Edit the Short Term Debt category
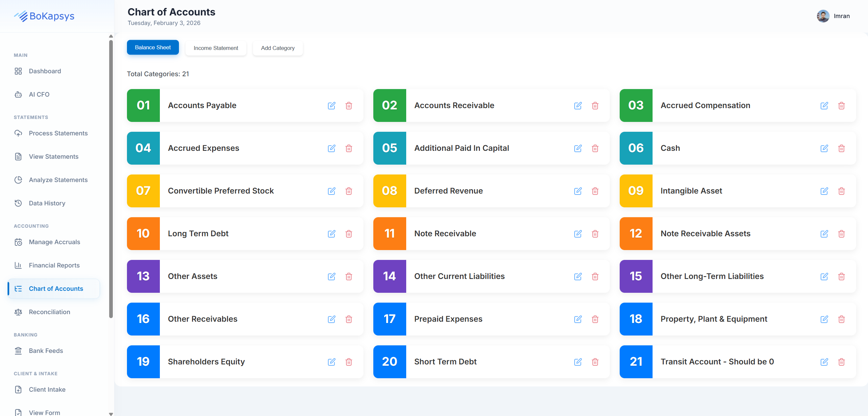This screenshot has width=868, height=416. click(578, 362)
